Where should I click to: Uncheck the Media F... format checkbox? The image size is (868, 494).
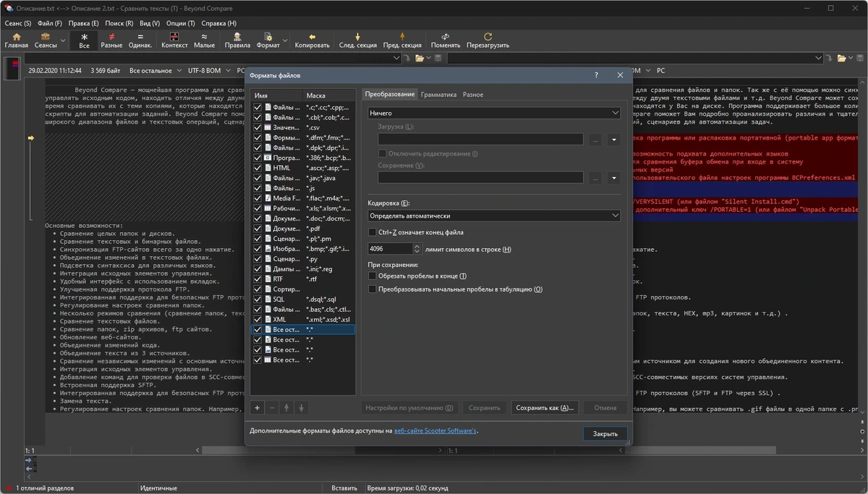[258, 198]
